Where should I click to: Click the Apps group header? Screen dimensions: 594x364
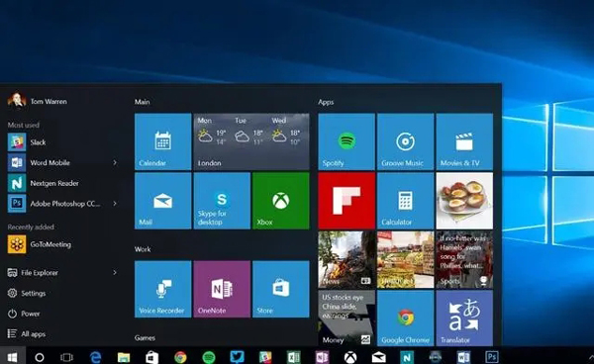pyautogui.click(x=326, y=102)
